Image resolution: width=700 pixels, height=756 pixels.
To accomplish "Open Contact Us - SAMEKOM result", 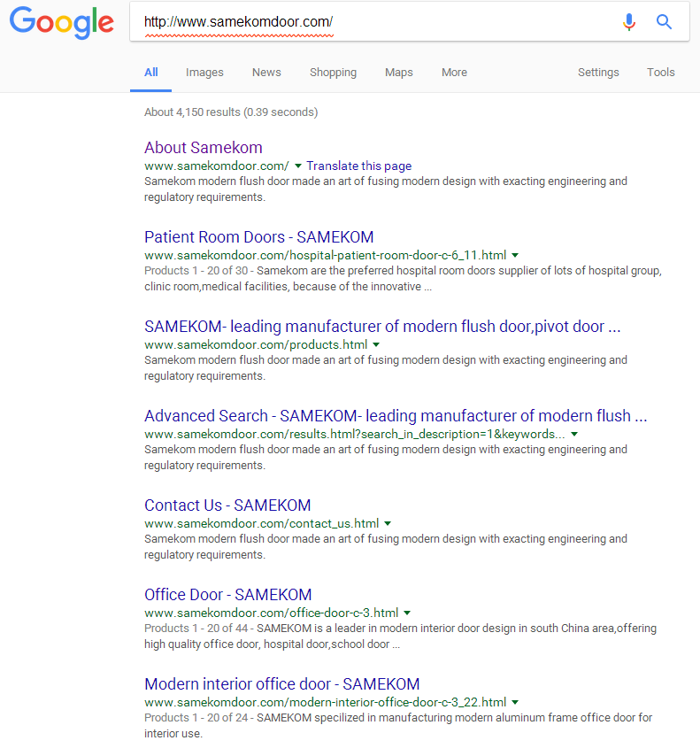I will click(x=227, y=505).
